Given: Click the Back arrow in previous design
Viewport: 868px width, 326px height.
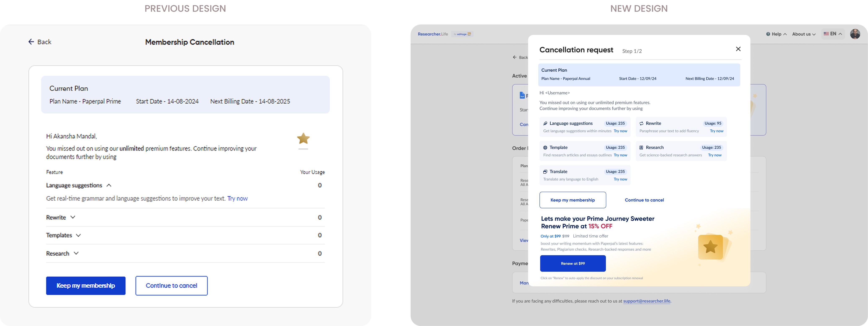Looking at the screenshot, I should (31, 42).
